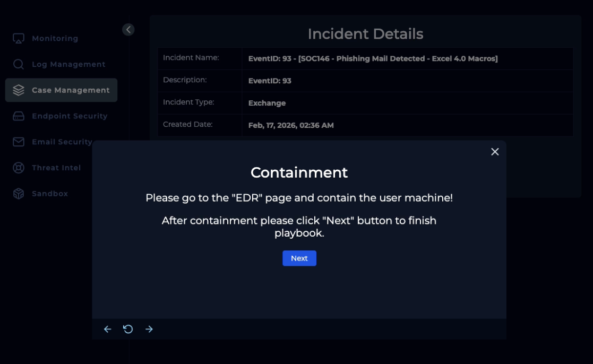This screenshot has height=364, width=593.
Task: Select the Description value EventID: 93
Action: [270, 81]
